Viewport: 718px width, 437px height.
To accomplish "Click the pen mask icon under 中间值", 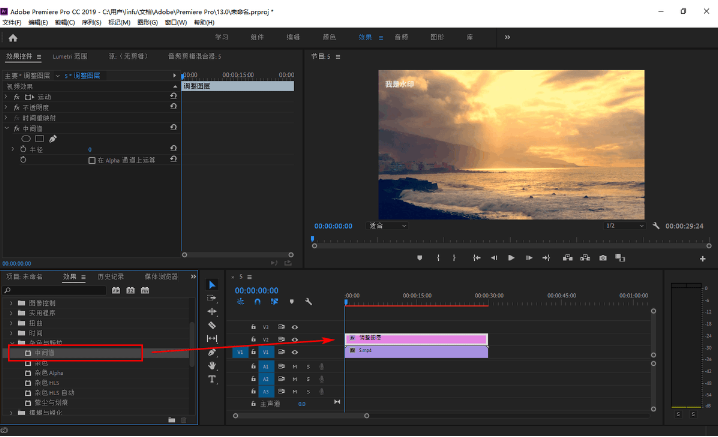I will pos(53,138).
